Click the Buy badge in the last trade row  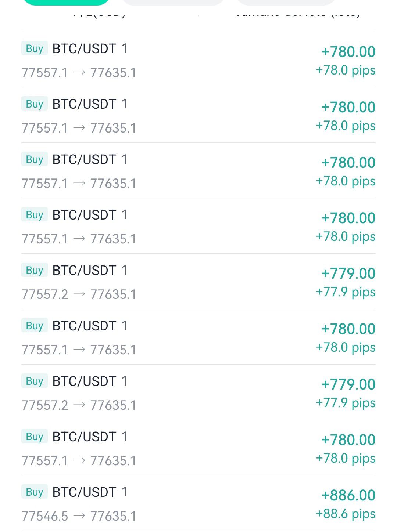[35, 492]
